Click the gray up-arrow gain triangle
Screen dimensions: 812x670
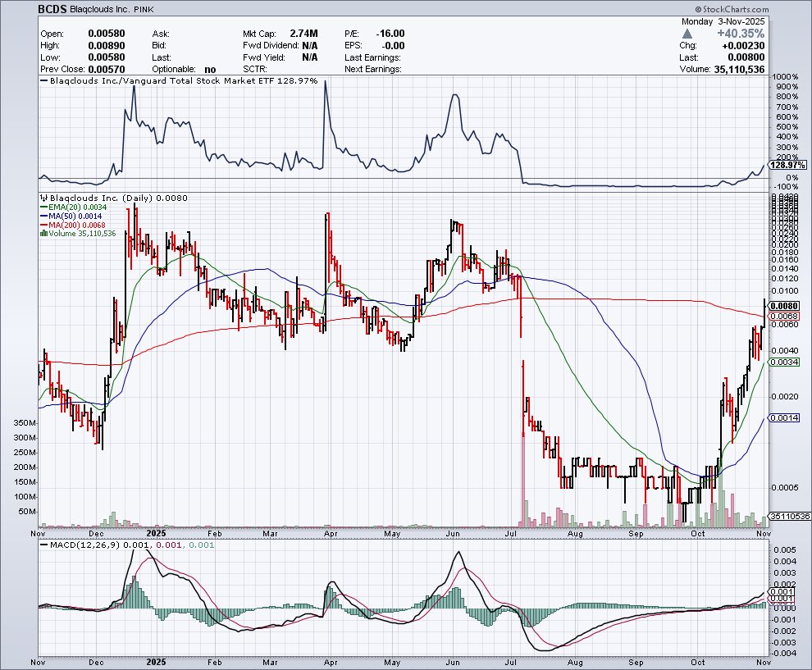687,34
